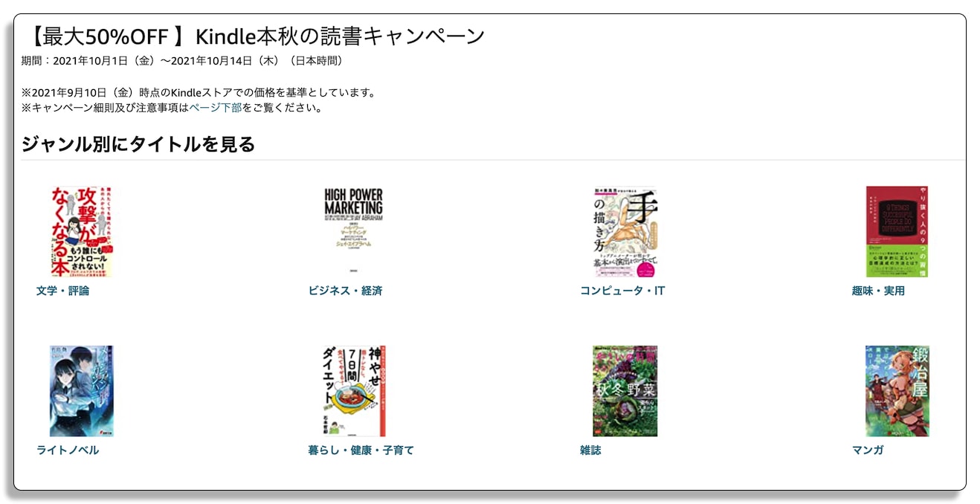The width and height of the screenshot is (980, 504).
Task: Follow the 文学・評論 genre link
Action: [x=62, y=291]
